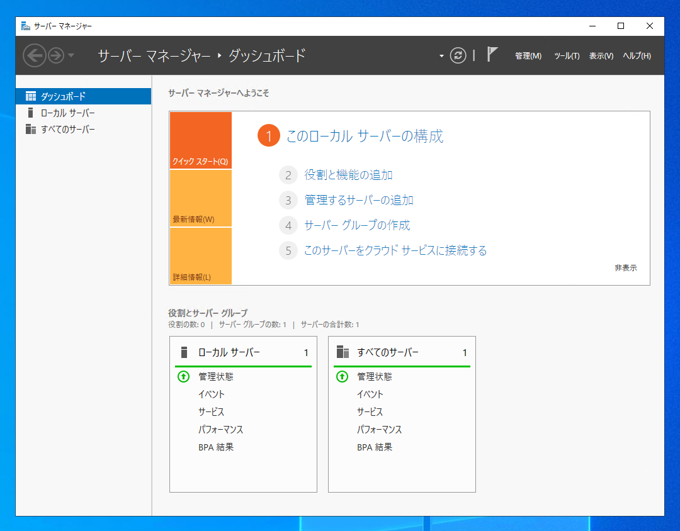680x531 pixels.
Task: Maximize the サーバー マネージャー window
Action: (621, 26)
